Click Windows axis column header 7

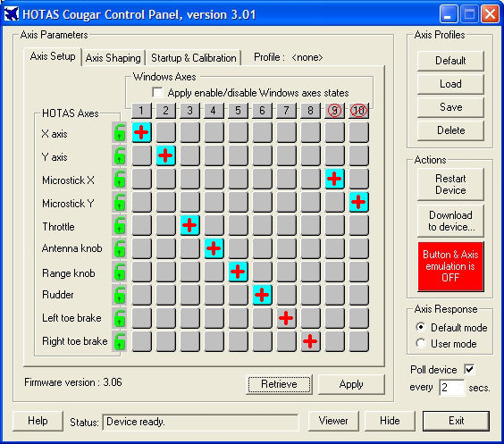pos(286,111)
